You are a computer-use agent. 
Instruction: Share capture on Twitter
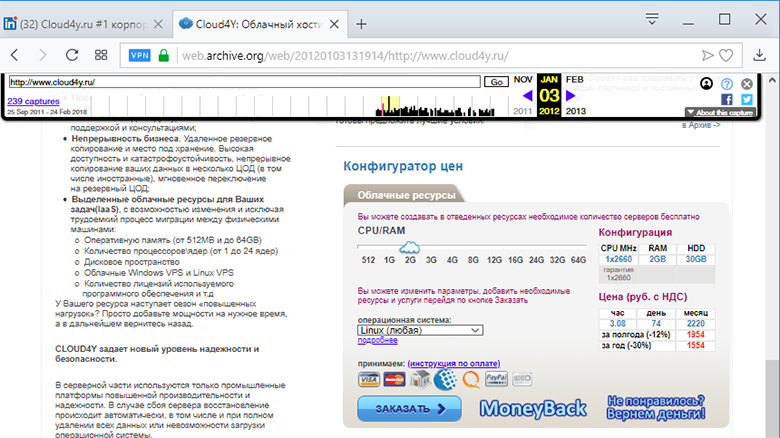coord(747,100)
